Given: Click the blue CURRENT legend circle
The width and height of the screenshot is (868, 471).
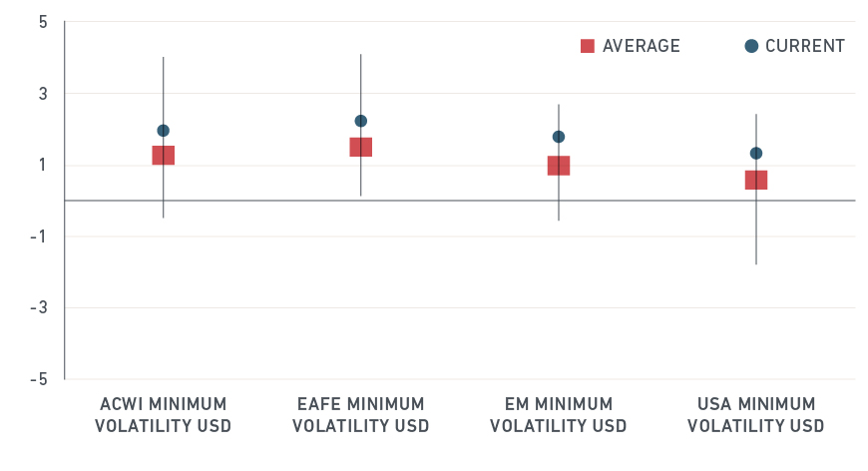Looking at the screenshot, I should tap(751, 46).
